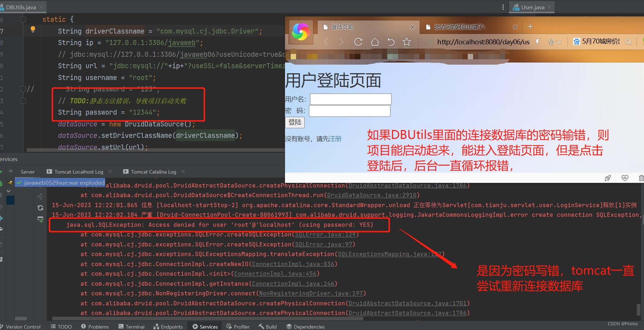Close the 您访问的网页出错了 browser tab
Viewport: 644px width, 330px height.
[515, 27]
